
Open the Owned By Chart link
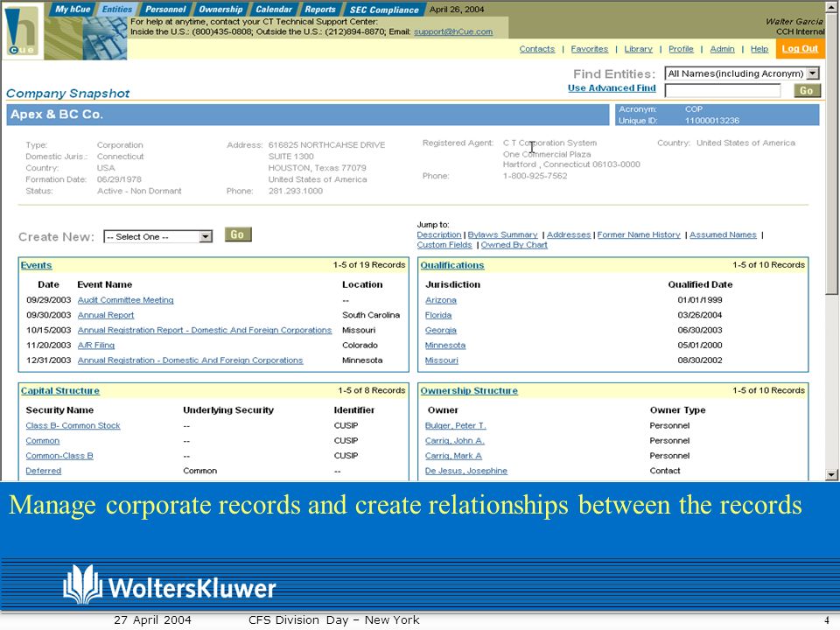pyautogui.click(x=514, y=245)
